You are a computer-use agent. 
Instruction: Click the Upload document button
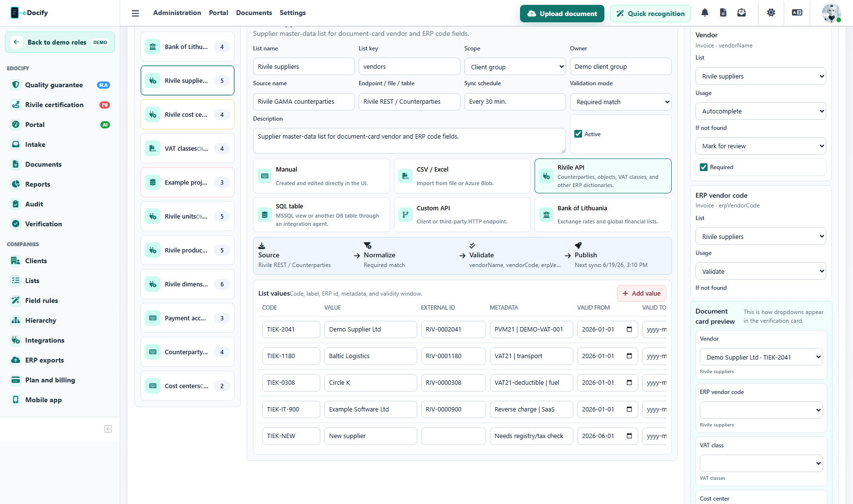tap(562, 14)
